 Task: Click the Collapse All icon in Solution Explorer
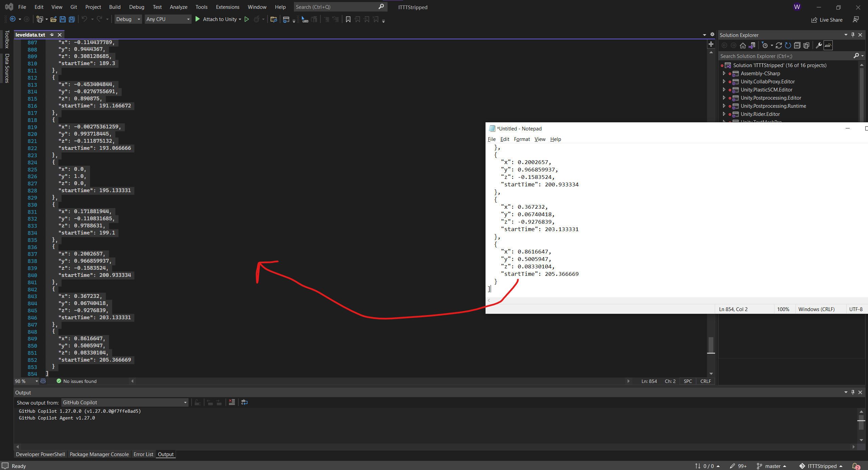[x=797, y=45]
